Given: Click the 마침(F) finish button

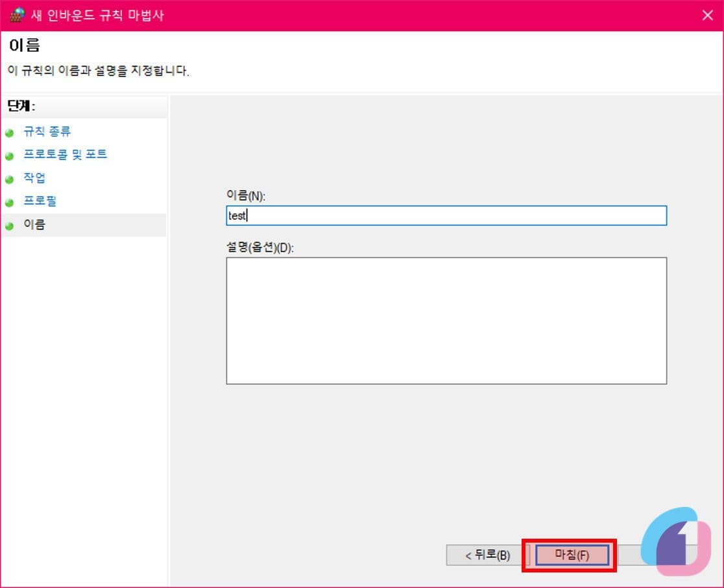Looking at the screenshot, I should [x=572, y=555].
